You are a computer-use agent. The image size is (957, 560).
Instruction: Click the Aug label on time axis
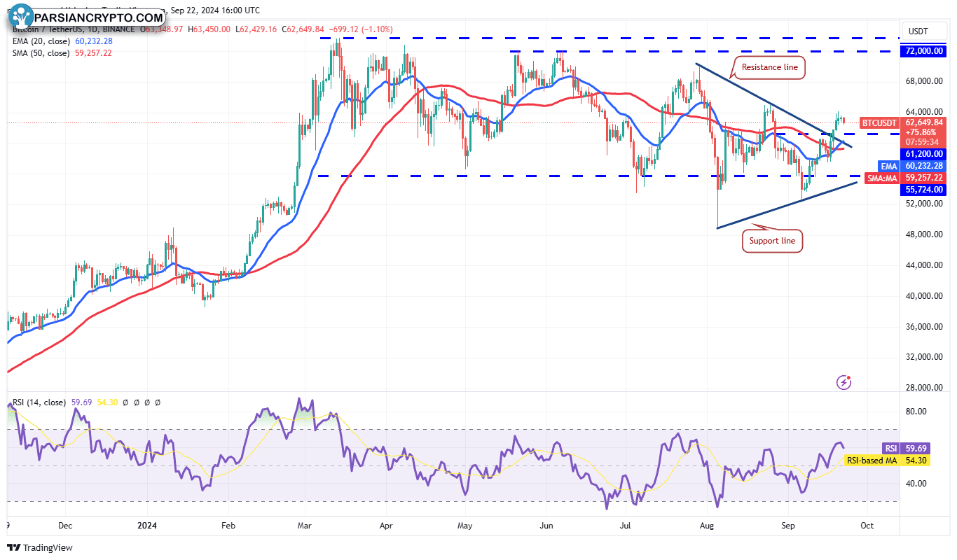tap(708, 525)
